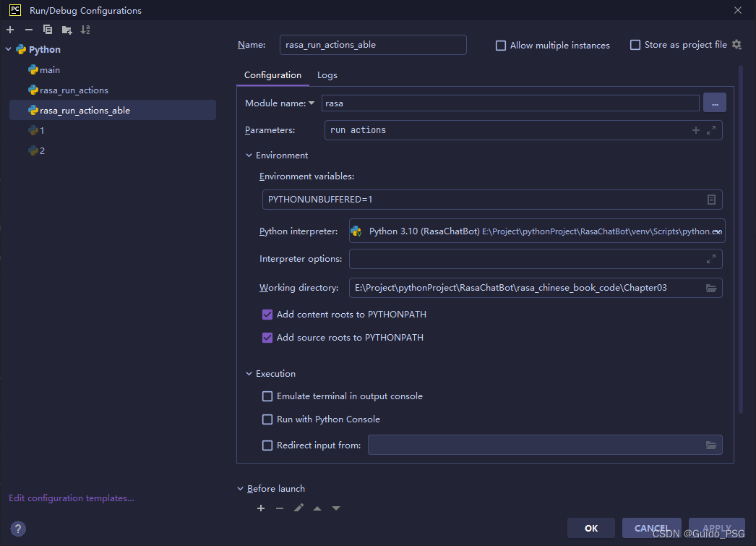Uncheck Add source roots to PYTHONPATH
756x546 pixels.
coord(267,338)
